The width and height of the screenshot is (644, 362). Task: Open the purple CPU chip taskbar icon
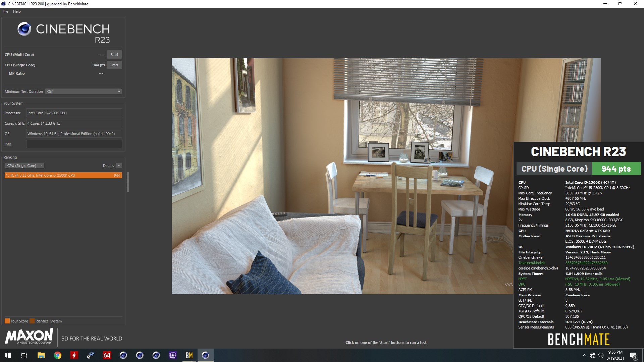pyautogui.click(x=173, y=355)
